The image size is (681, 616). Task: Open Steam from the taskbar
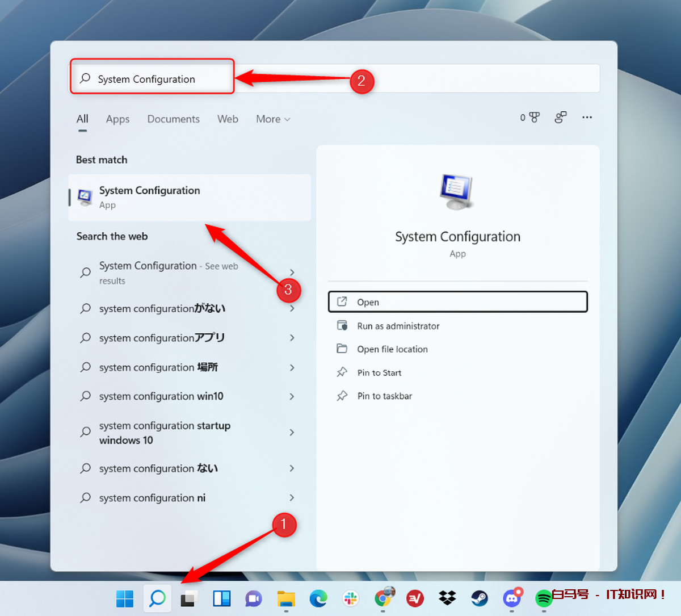click(x=480, y=598)
